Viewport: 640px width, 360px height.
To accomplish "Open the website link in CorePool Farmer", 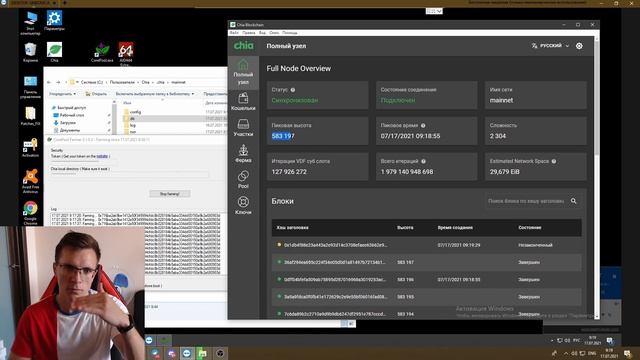I will pyautogui.click(x=102, y=156).
